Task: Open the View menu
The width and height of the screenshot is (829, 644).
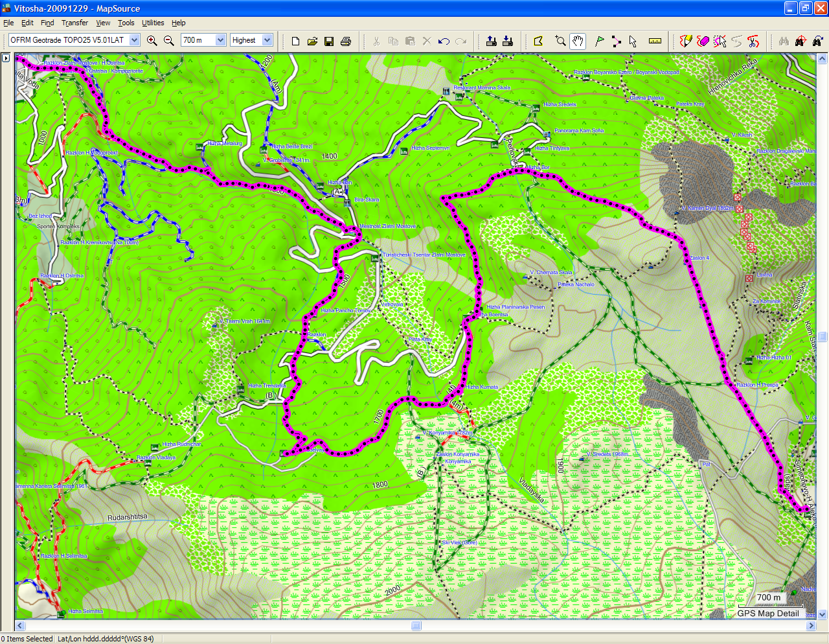Action: 103,23
